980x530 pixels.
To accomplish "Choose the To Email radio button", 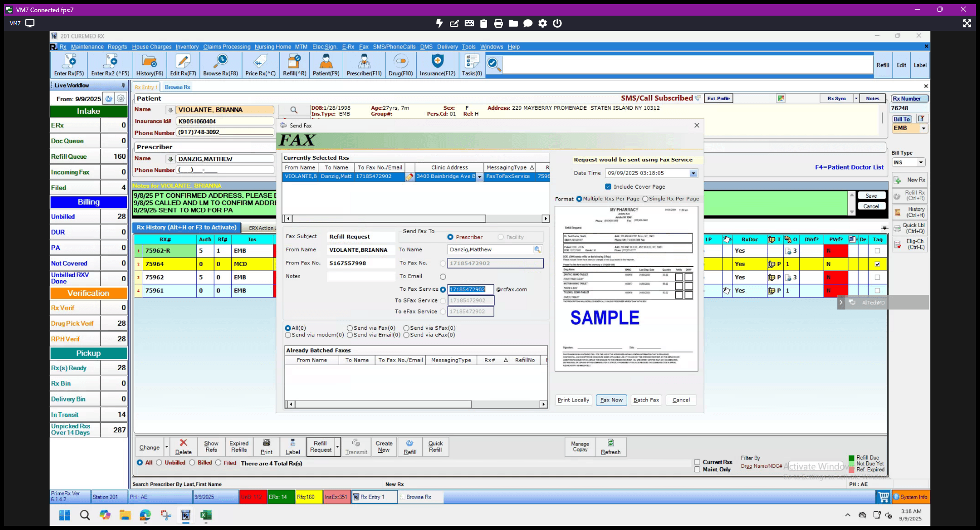I will (x=443, y=277).
